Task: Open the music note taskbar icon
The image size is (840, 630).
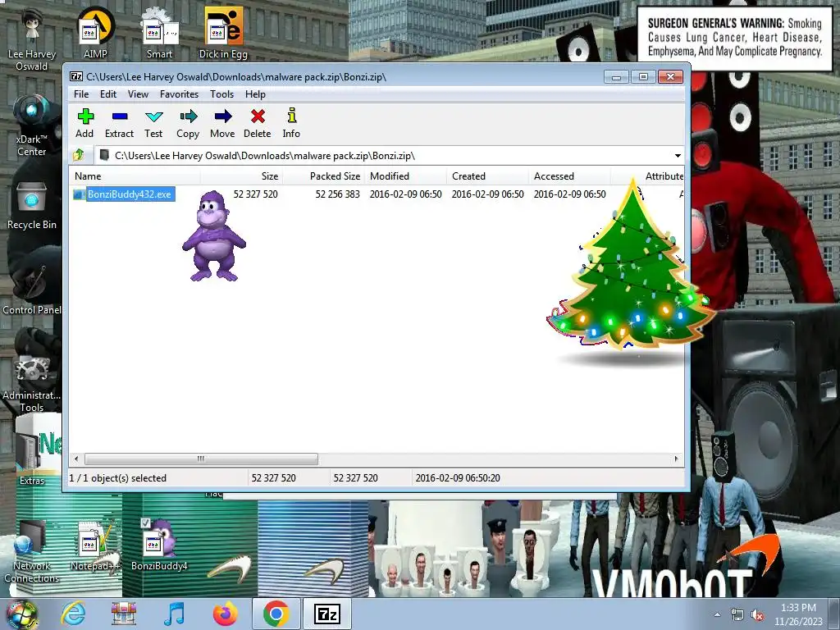Action: click(174, 614)
